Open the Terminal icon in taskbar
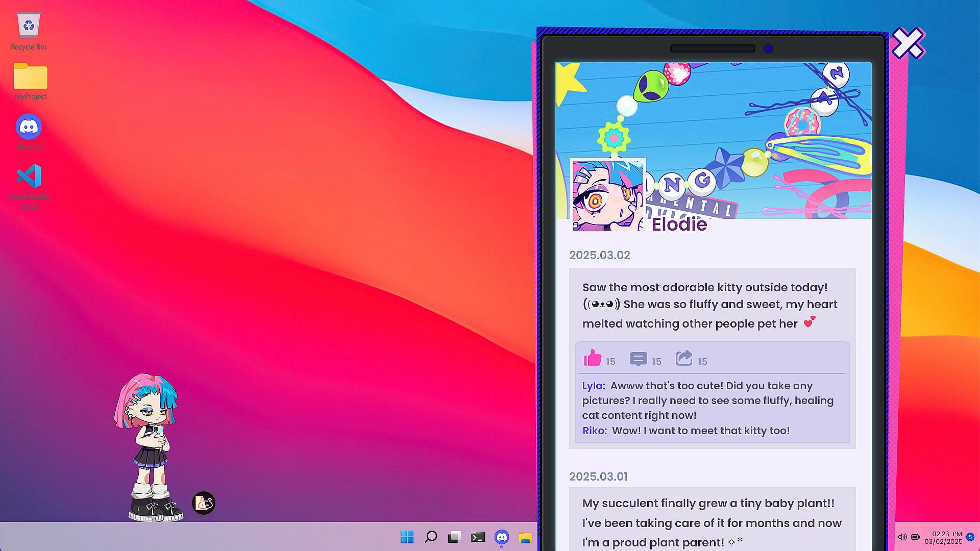The width and height of the screenshot is (980, 551). pyautogui.click(x=478, y=537)
